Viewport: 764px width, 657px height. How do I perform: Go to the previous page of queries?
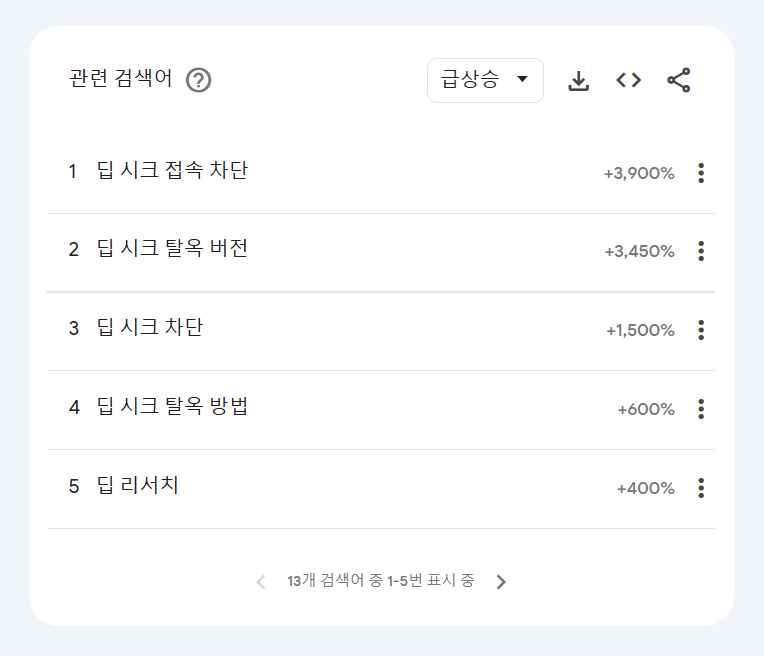(x=261, y=581)
